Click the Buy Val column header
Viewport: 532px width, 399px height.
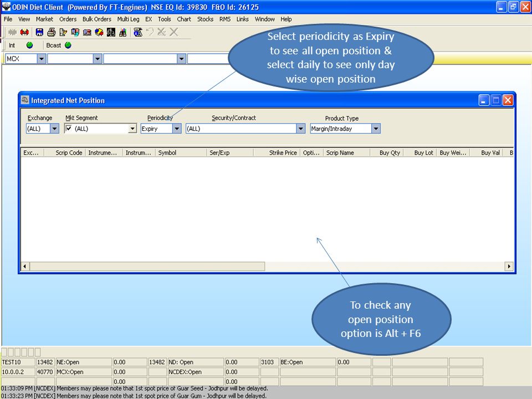[x=486, y=153]
